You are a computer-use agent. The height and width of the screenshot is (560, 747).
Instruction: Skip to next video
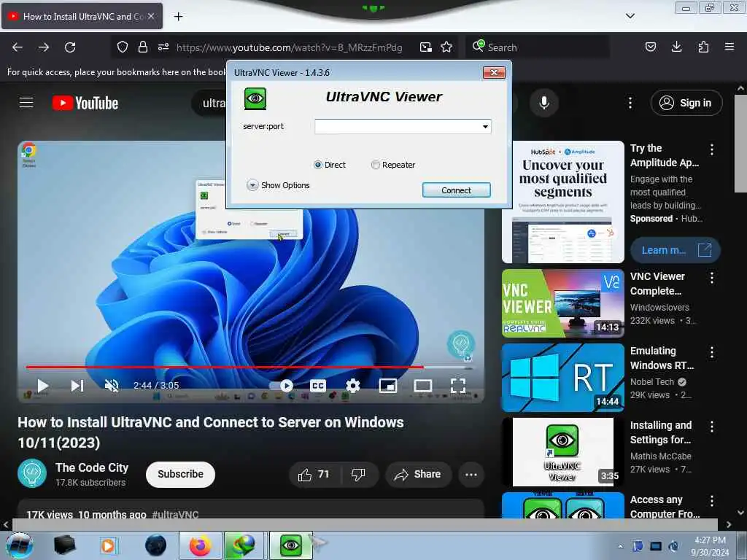point(77,385)
